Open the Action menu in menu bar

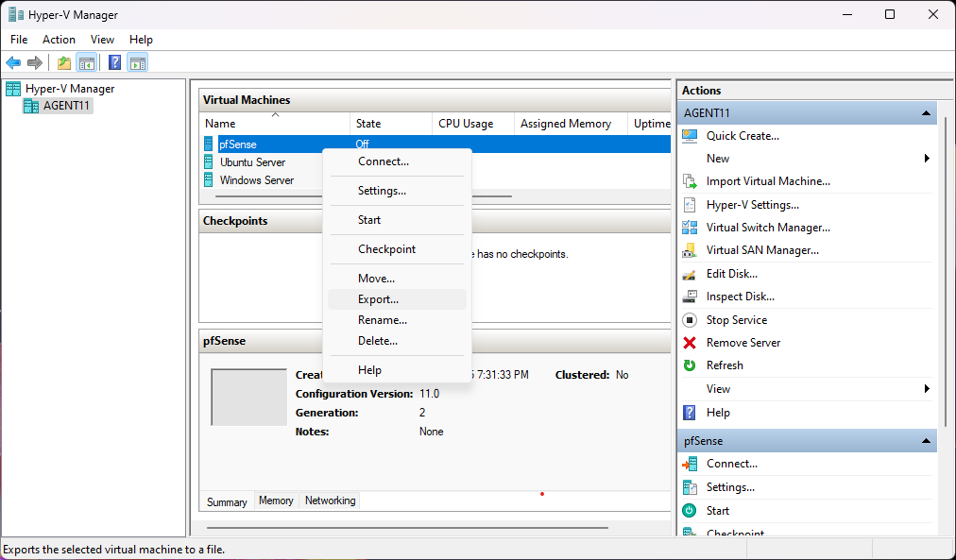coord(59,40)
